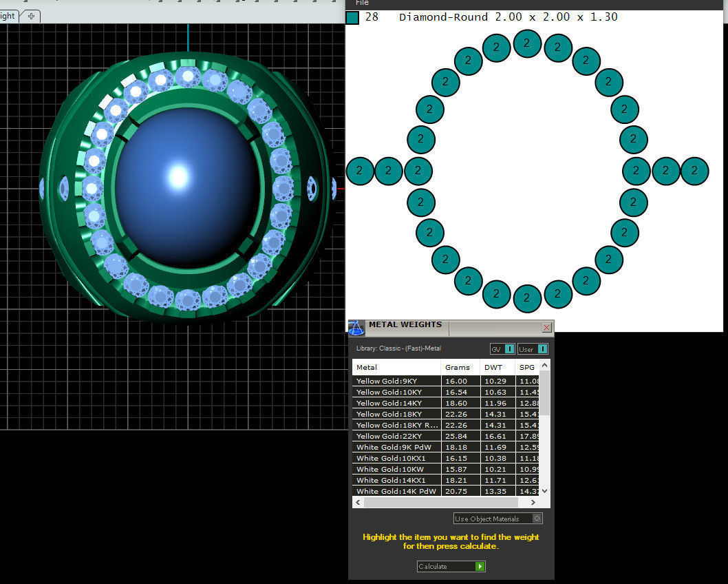Screen dimensions: 728x584
Task: Click the metal table's right scroll arrow
Action: (533, 502)
